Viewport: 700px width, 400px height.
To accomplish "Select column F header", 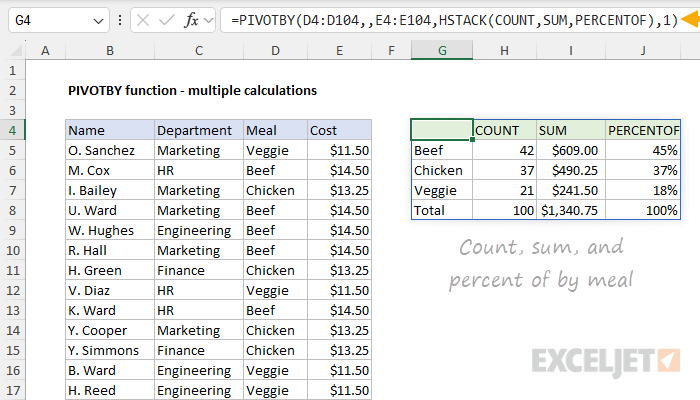I will [x=392, y=50].
